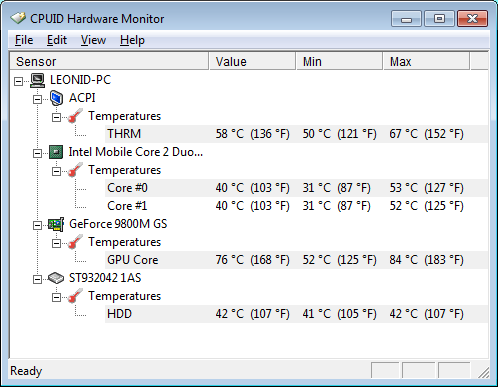The width and height of the screenshot is (498, 387).
Task: Click THRM min 50 °C (121 °F)
Action: [339, 134]
